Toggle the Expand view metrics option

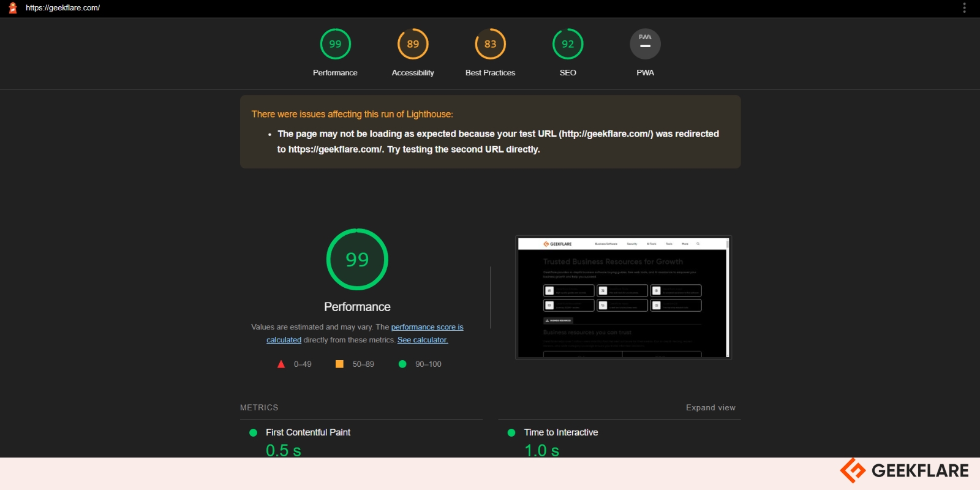(710, 407)
